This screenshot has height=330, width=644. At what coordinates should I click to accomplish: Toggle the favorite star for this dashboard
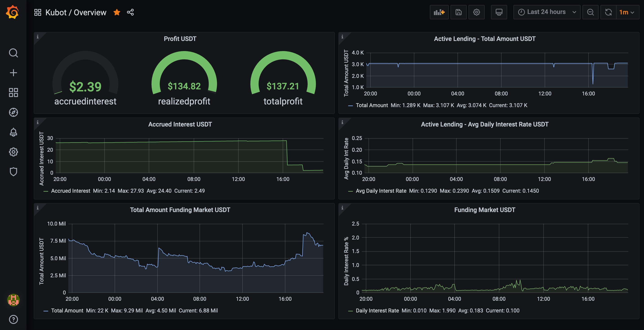click(117, 12)
